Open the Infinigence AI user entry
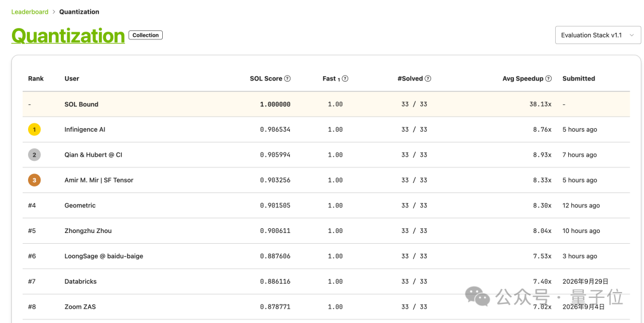The height and width of the screenshot is (323, 644). coord(85,130)
